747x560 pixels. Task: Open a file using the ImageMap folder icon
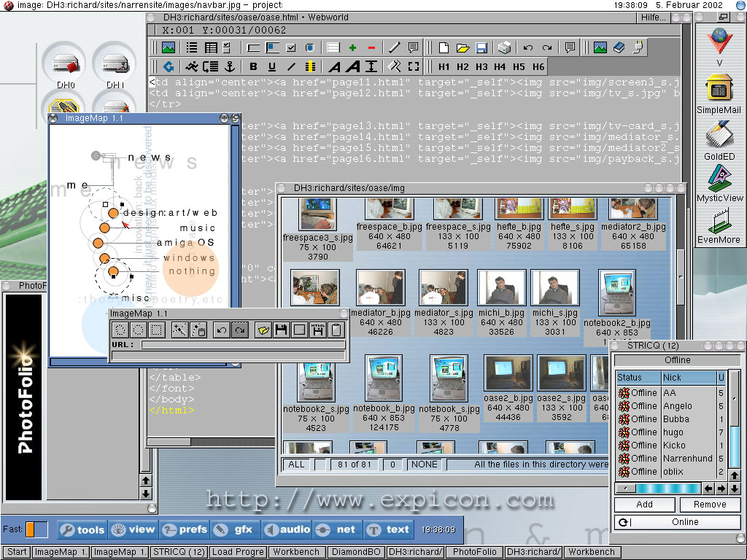click(263, 330)
